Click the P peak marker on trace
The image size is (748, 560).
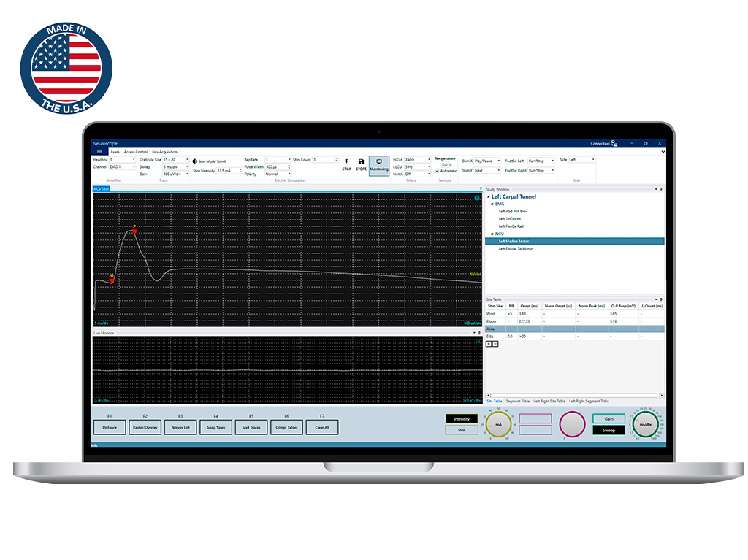pos(134,231)
